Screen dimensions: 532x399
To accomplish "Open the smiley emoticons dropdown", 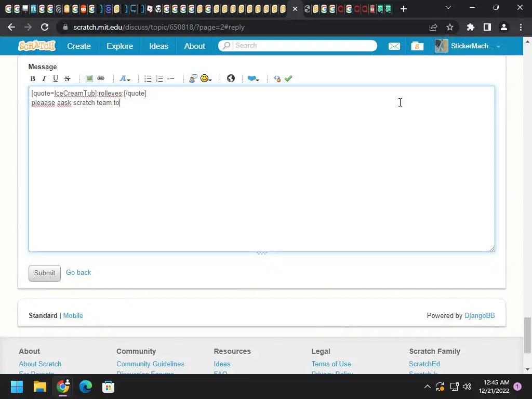I will tap(206, 78).
